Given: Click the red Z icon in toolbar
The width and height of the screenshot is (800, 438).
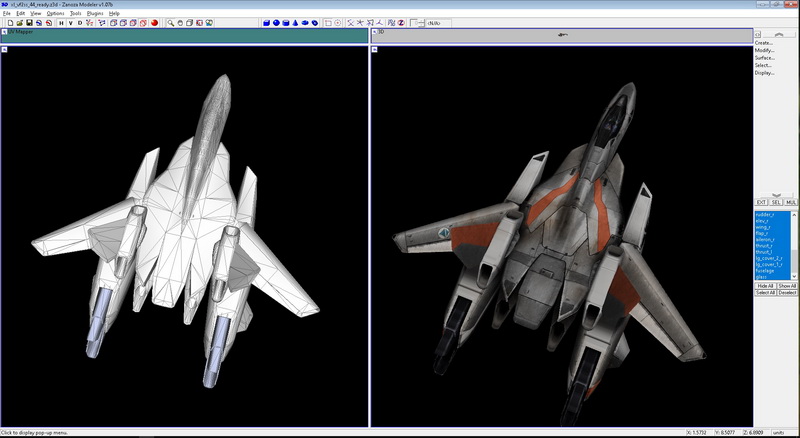Looking at the screenshot, I should [401, 23].
